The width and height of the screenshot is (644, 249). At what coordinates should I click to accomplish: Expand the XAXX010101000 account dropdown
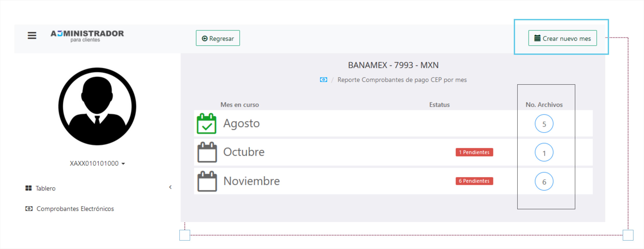(x=97, y=163)
